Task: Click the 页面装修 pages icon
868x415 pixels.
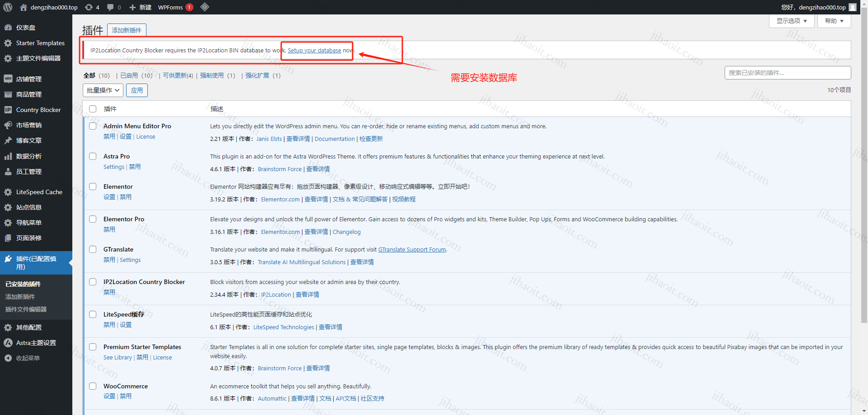Action: 8,238
